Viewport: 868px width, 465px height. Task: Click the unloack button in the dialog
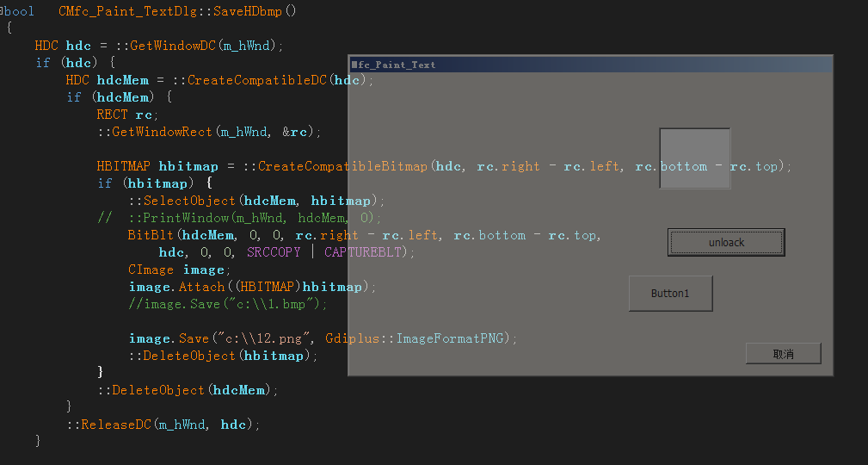tap(726, 242)
